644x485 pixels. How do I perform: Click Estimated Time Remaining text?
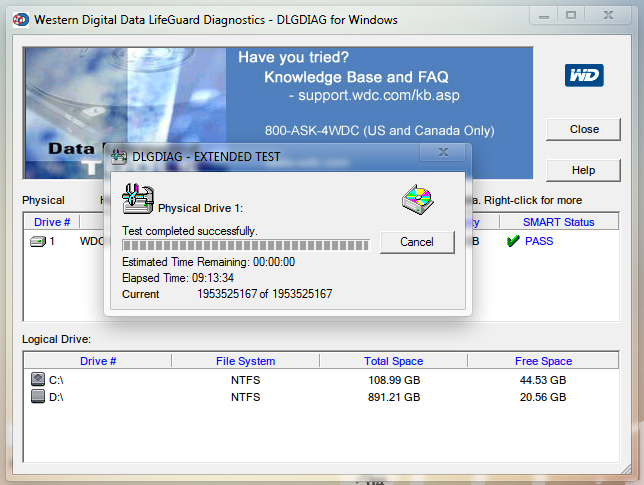(208, 262)
